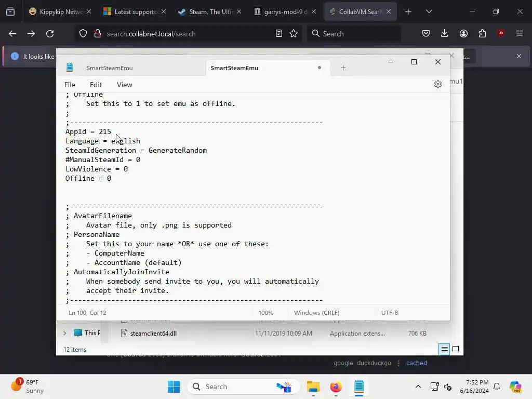Expand This PC tree node in Explorer
Screen dimensions: 532x399
(64, 333)
